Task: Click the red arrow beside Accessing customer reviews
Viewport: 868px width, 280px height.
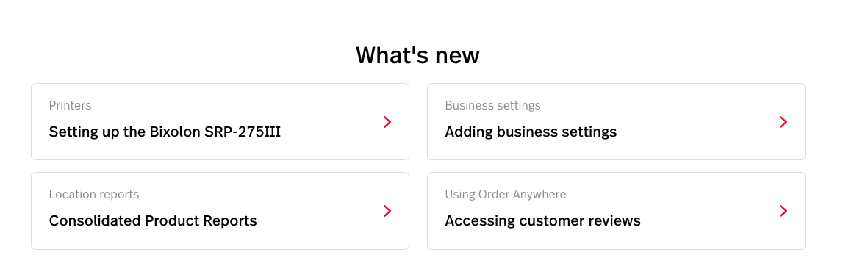Action: tap(783, 211)
